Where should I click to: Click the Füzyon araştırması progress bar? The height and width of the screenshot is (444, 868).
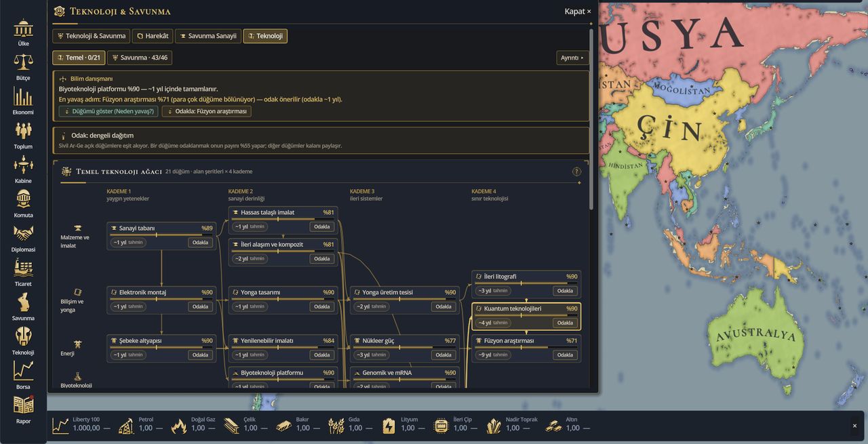[526, 347]
